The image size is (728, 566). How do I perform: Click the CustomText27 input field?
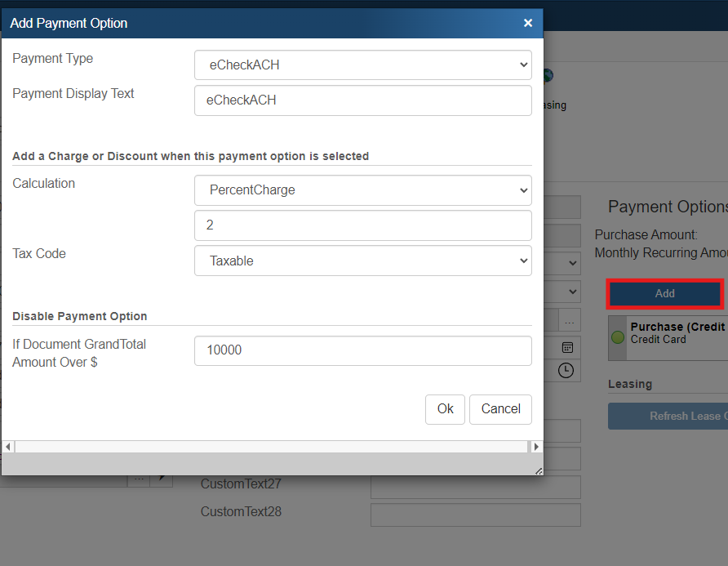pyautogui.click(x=476, y=487)
